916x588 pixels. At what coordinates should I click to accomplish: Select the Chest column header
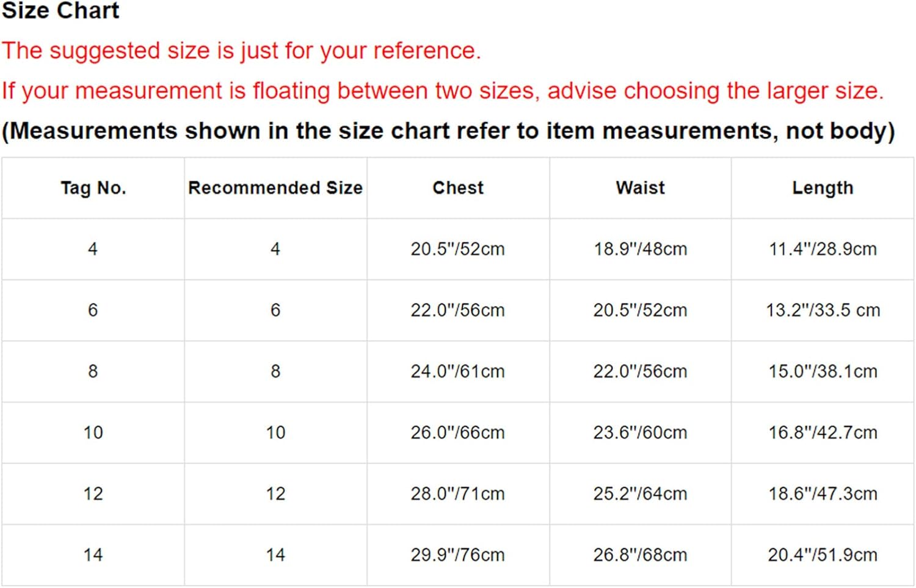pos(458,188)
